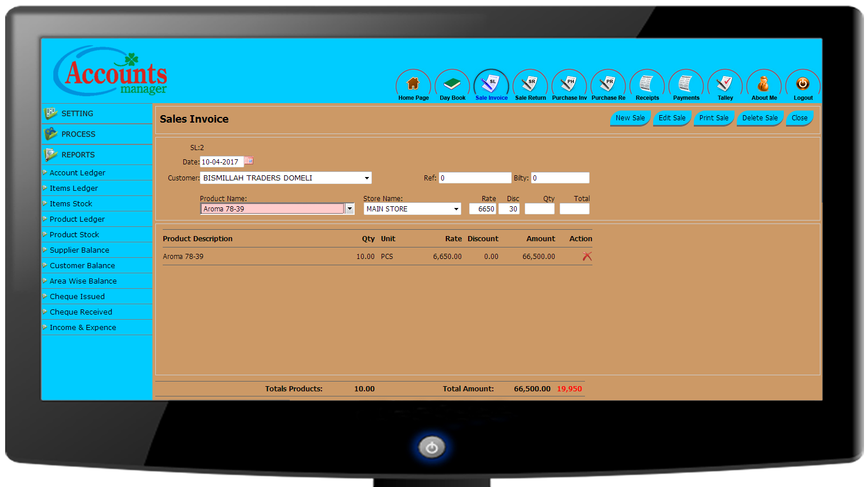The height and width of the screenshot is (487, 868).
Task: Click the New Sale button
Action: click(x=630, y=118)
